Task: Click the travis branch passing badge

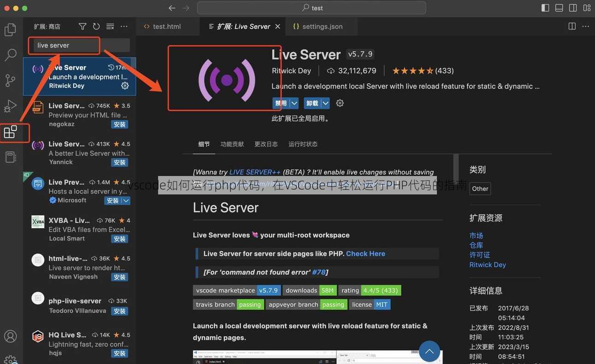Action: [x=229, y=305]
